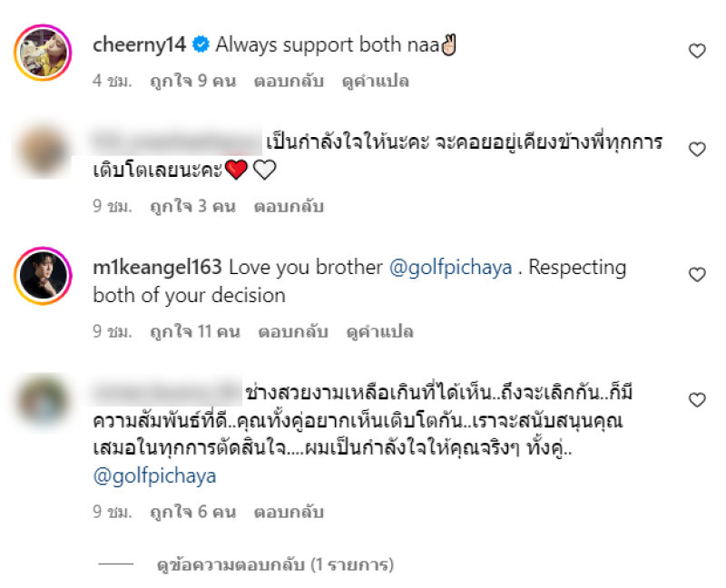Like cheerny14's comment with the heart icon
The width and height of the screenshot is (726, 588).
point(697,51)
